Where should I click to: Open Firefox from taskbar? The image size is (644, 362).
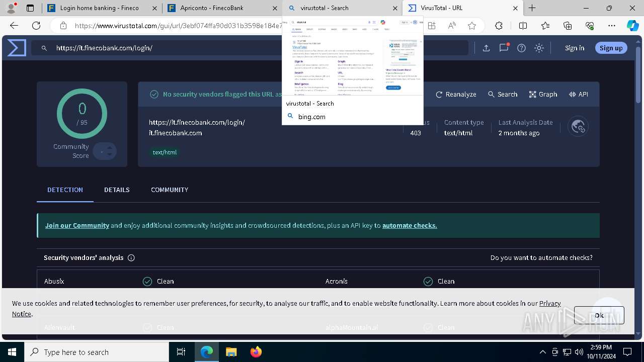click(x=256, y=352)
